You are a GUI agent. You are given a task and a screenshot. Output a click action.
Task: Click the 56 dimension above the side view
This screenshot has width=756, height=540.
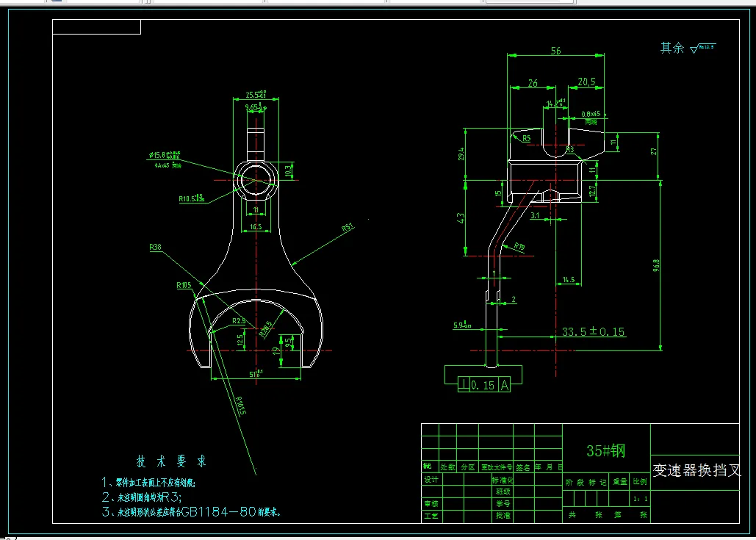point(556,51)
